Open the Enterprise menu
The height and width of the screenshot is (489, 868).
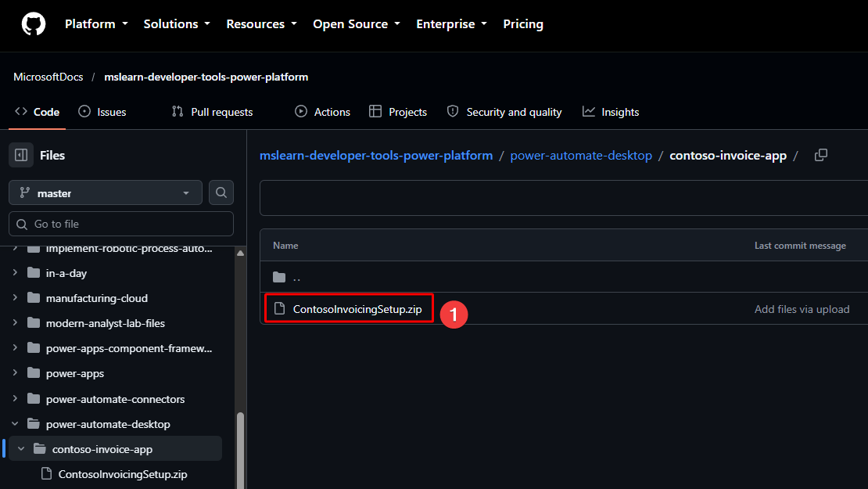[x=452, y=24]
